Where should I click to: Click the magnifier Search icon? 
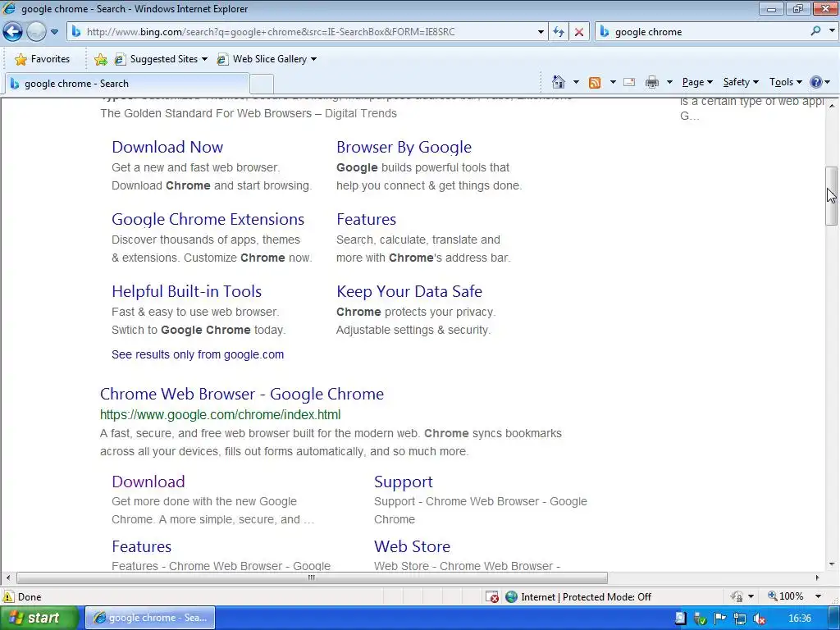coord(815,31)
